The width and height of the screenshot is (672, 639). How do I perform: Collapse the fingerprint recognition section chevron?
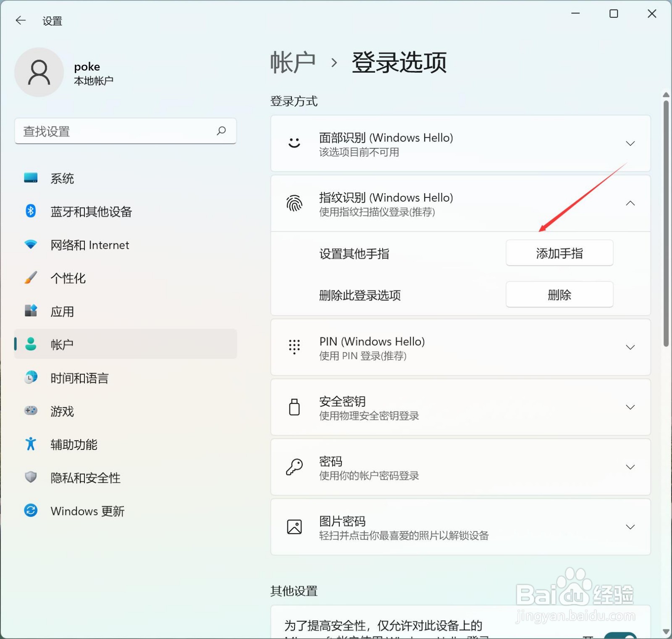(630, 203)
